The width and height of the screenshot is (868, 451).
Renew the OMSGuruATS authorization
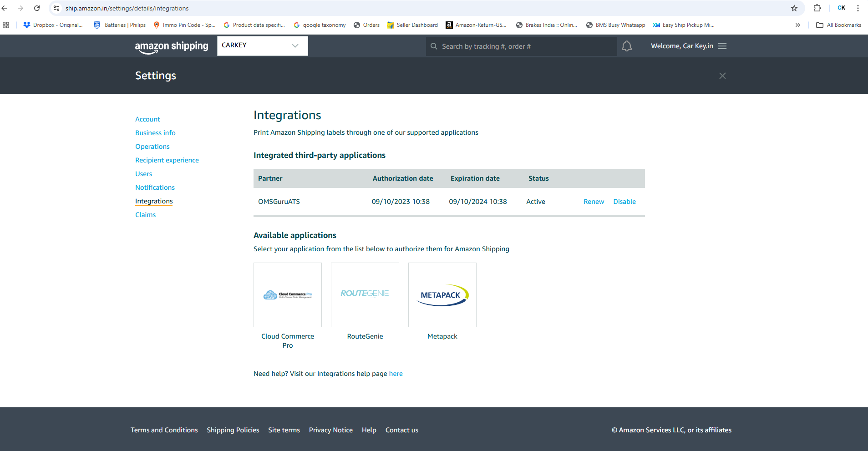tap(594, 202)
